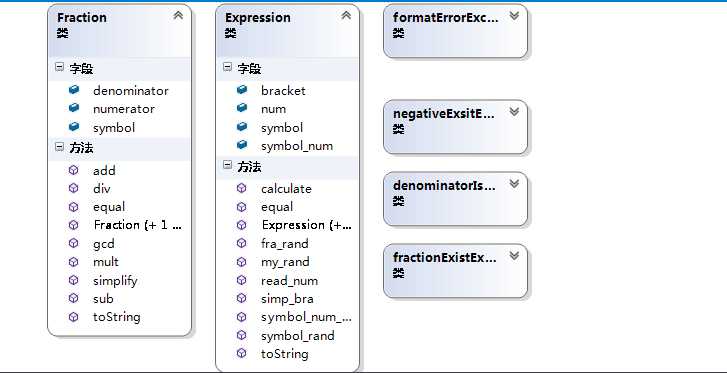Collapse the Expression fields section

tap(227, 67)
